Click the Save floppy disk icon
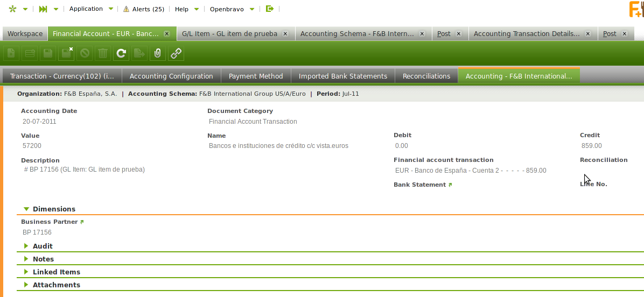Viewport: 644px width, 297px height. [48, 53]
